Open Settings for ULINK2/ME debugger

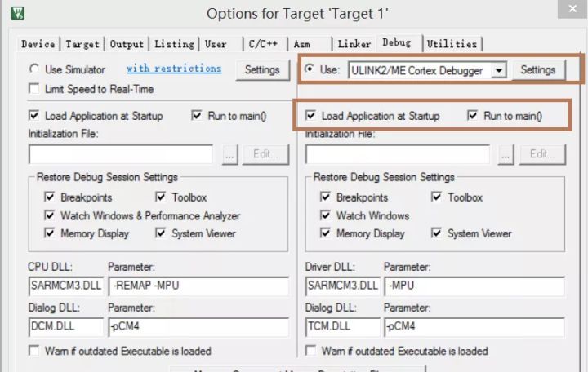click(537, 70)
